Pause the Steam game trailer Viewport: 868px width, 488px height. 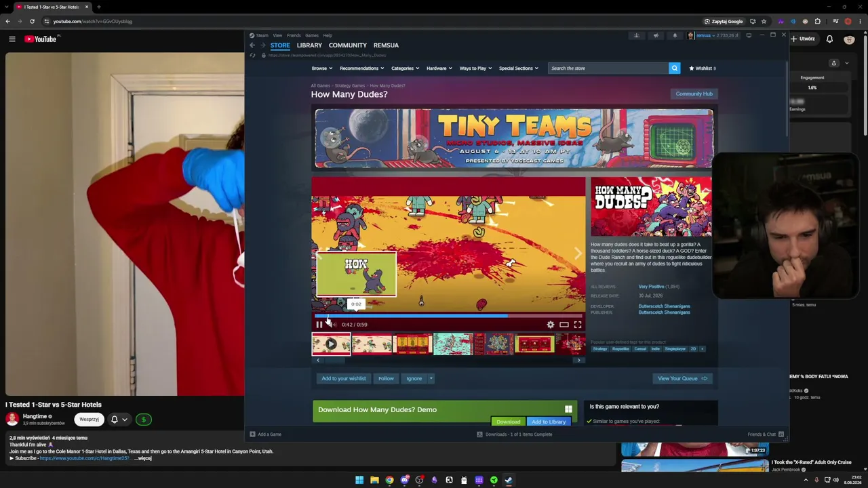pos(319,325)
